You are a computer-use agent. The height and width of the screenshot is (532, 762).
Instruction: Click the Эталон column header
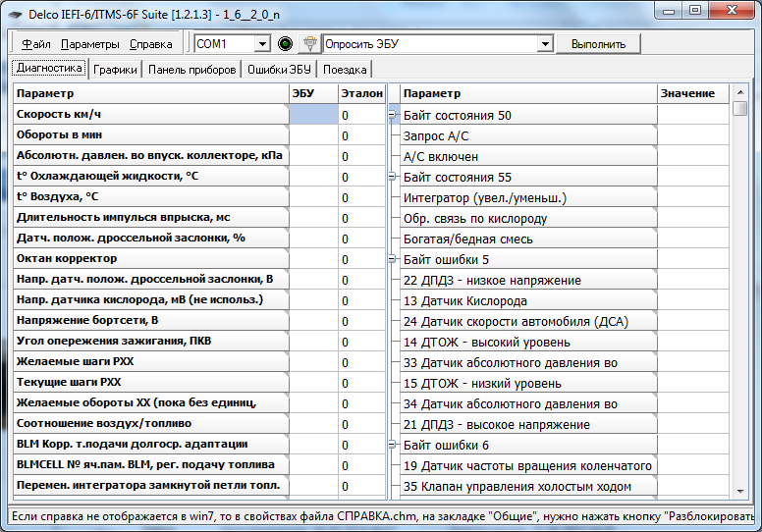coord(362,93)
